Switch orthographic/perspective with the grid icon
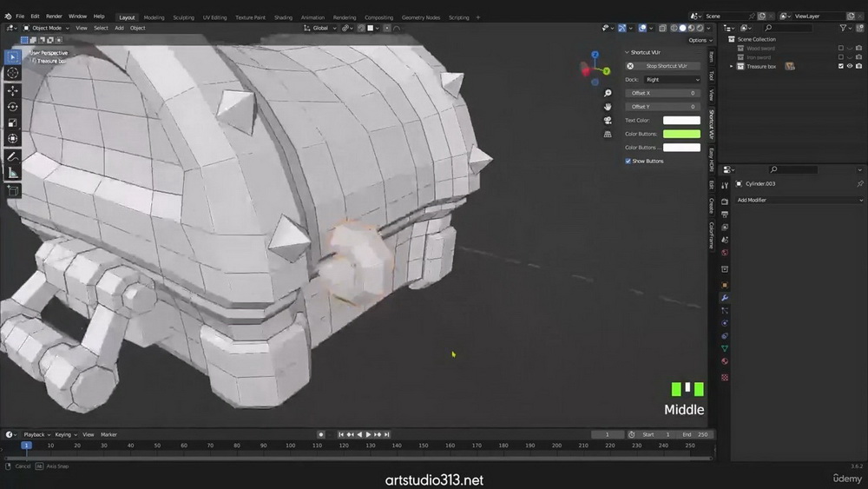This screenshot has height=489, width=868. pos(608,134)
